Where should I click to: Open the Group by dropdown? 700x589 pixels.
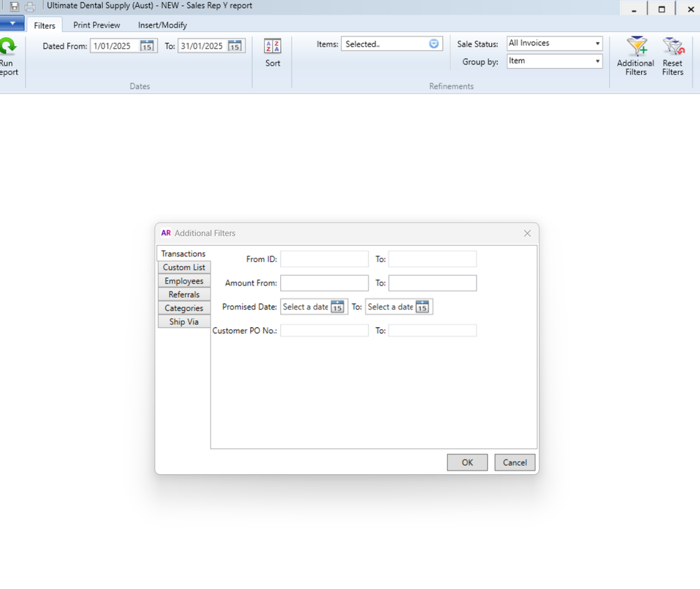[597, 62]
